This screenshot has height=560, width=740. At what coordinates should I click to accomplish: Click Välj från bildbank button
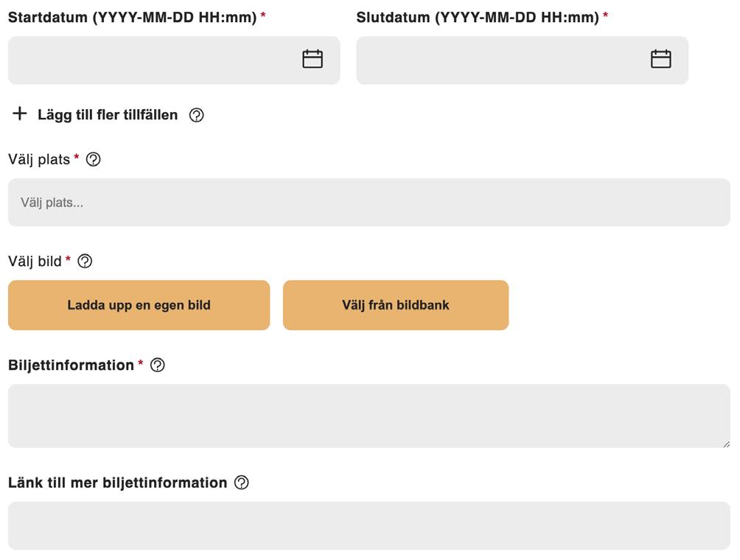pyautogui.click(x=395, y=305)
